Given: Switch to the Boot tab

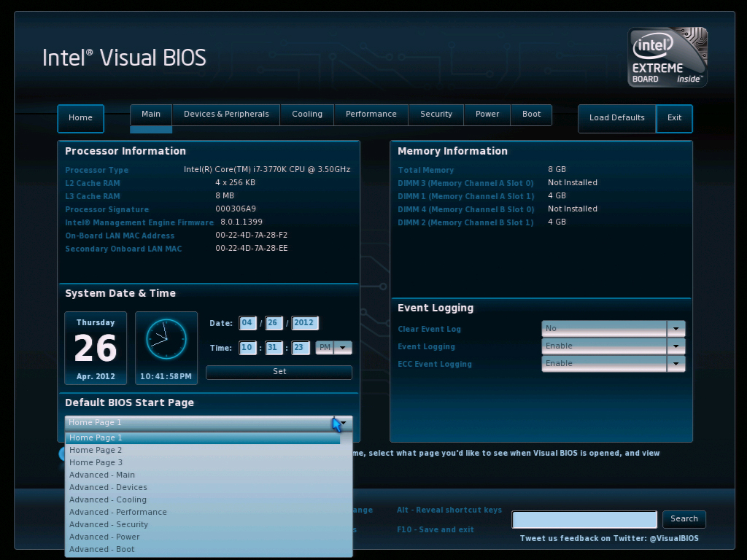Looking at the screenshot, I should click(x=531, y=114).
